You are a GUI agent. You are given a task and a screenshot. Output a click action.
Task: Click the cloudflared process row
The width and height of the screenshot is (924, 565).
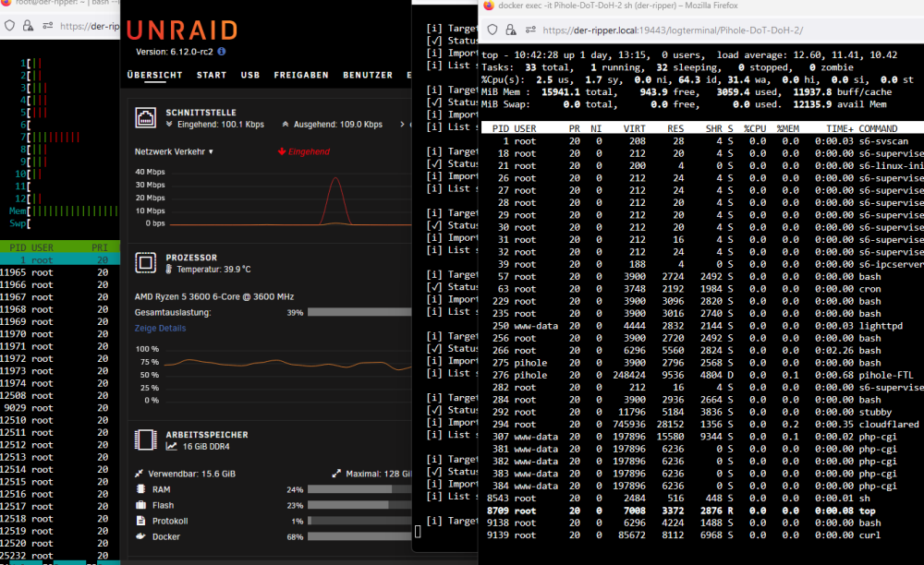pyautogui.click(x=702, y=424)
